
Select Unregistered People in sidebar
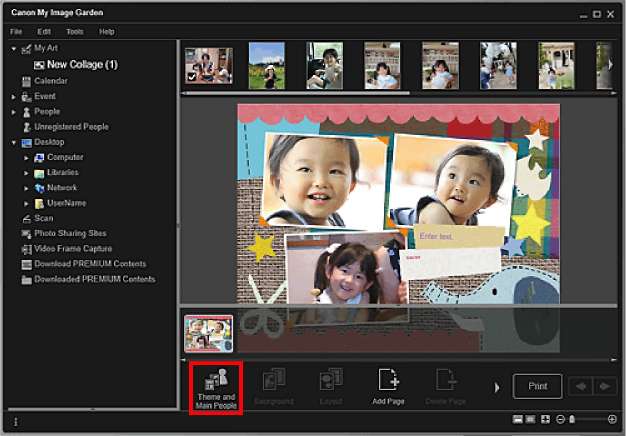click(70, 127)
